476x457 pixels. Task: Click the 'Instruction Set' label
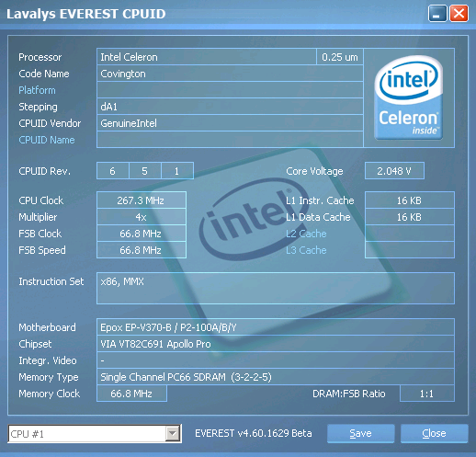(x=51, y=281)
